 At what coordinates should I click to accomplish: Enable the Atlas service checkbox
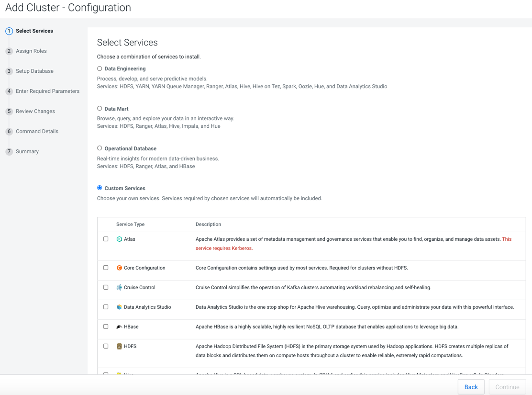(106, 239)
